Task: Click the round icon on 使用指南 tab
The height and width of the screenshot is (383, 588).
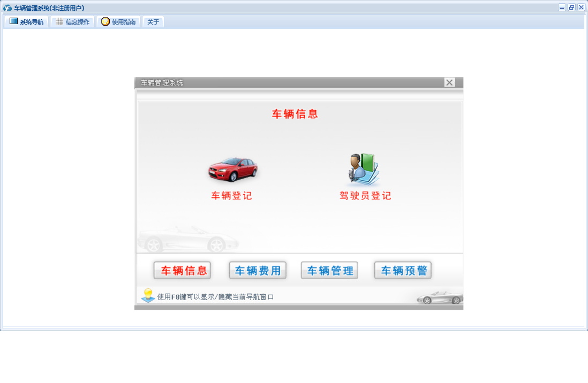Action: [105, 21]
